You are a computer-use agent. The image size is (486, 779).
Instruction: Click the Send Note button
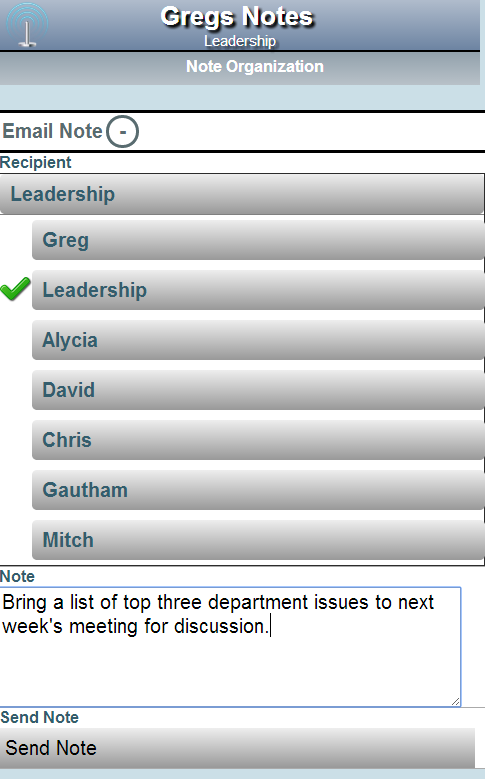click(x=238, y=748)
